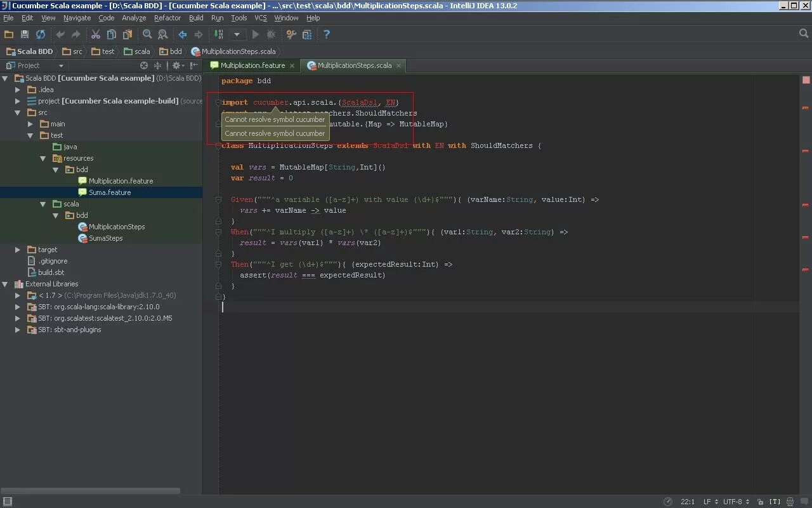Screen dimensions: 812x508
Task: Click the blue Back navigation arrow
Action: [183, 34]
